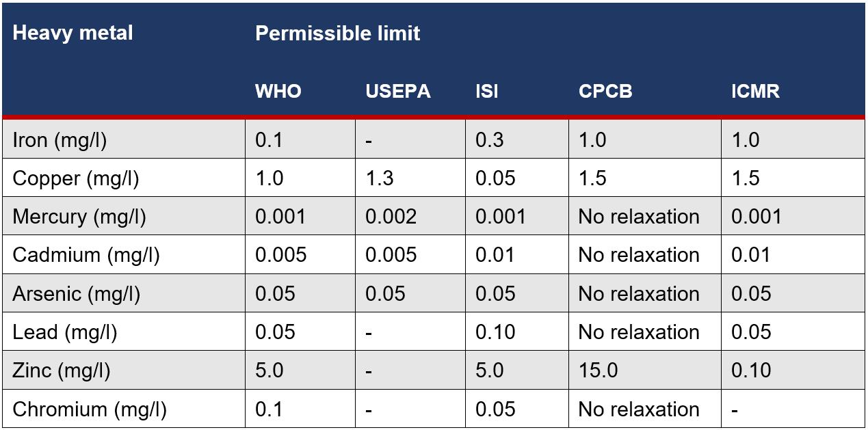Click the Cadmium (mg/l) row label
The width and height of the screenshot is (868, 430).
click(86, 255)
